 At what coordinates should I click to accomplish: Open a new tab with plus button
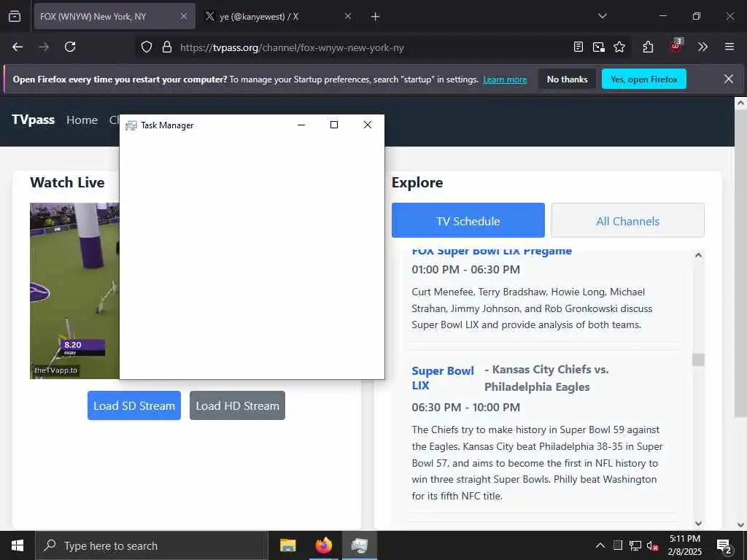tap(376, 17)
